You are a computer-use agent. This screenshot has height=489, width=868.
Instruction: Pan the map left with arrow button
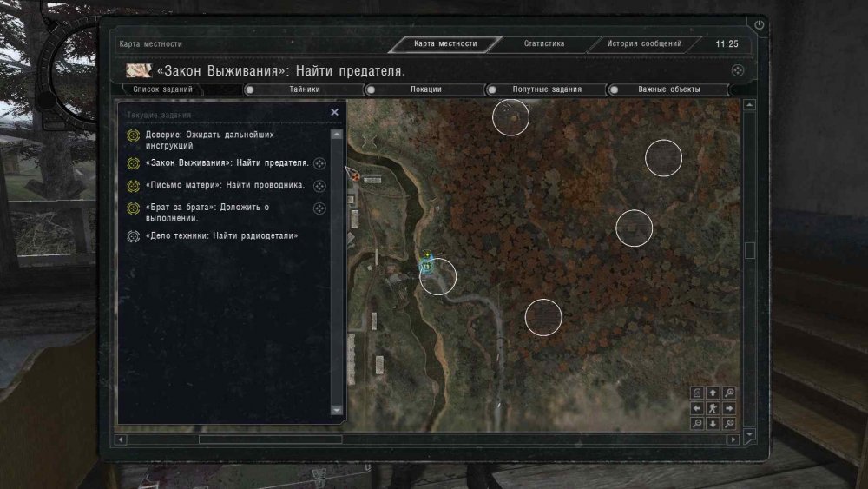click(x=697, y=408)
